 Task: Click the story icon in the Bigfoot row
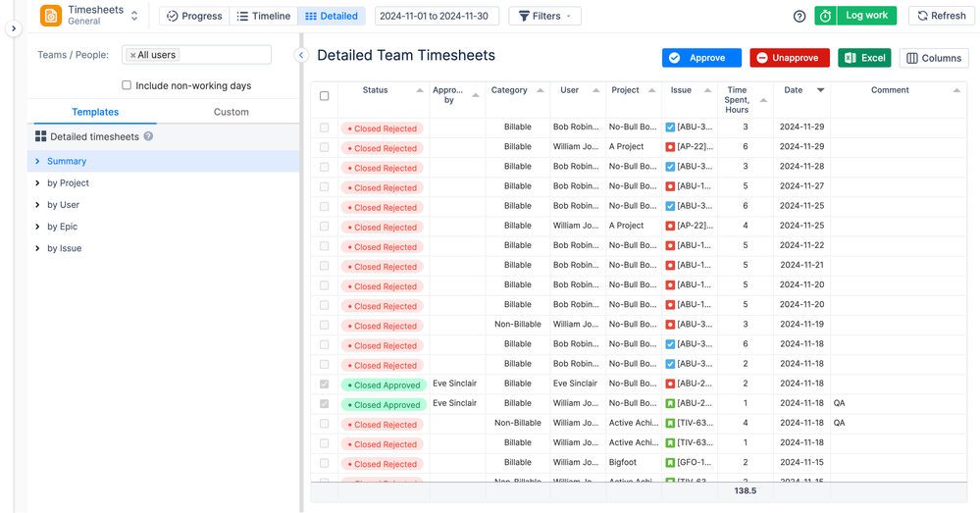(x=670, y=463)
